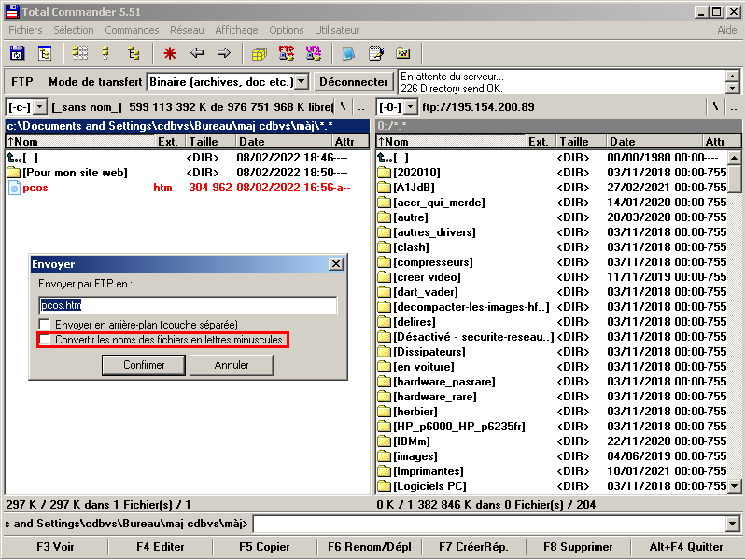Click the back arrow toolbar icon
The width and height of the screenshot is (745, 560).
197,53
